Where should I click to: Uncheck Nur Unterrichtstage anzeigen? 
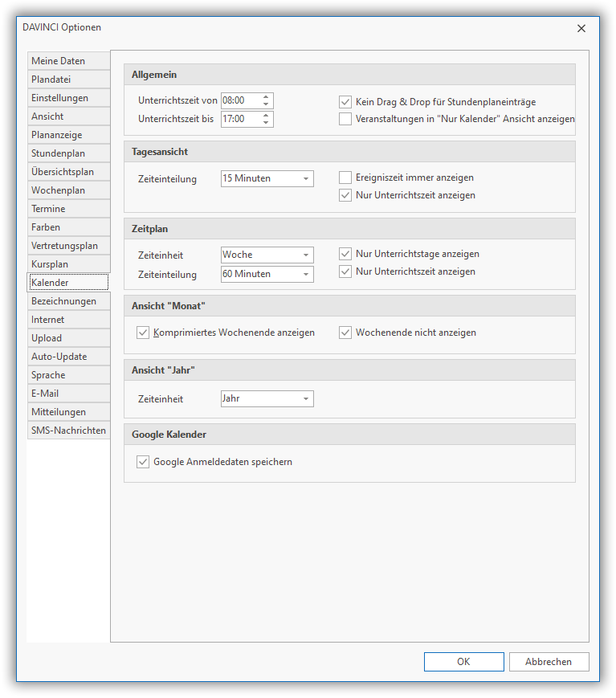[x=345, y=254]
